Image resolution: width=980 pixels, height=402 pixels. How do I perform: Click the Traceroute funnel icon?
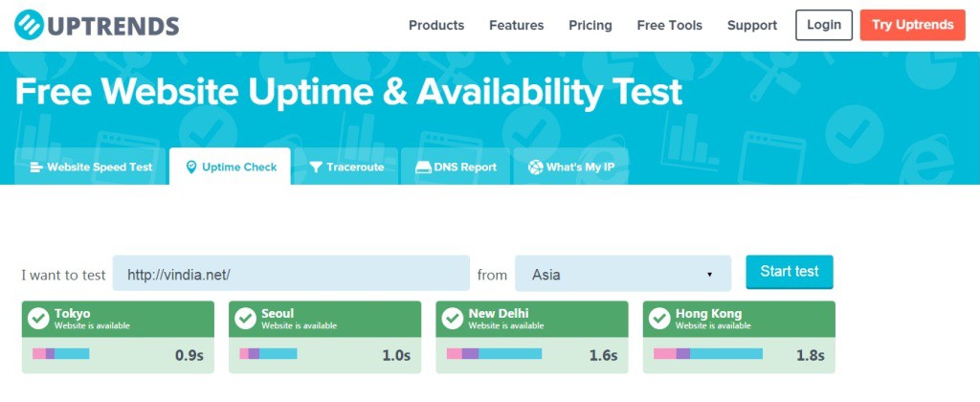[x=316, y=167]
